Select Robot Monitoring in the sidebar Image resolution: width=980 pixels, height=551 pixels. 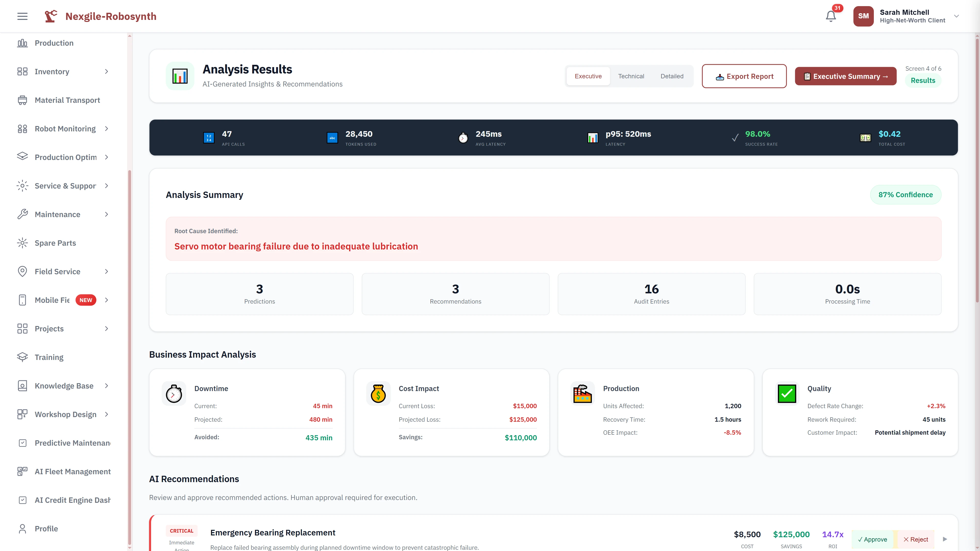pyautogui.click(x=65, y=129)
